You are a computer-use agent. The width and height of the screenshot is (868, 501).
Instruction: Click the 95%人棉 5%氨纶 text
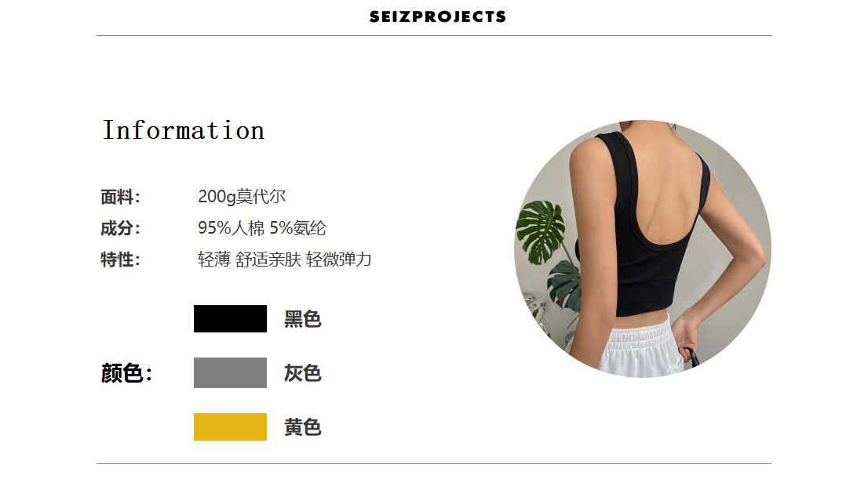262,228
